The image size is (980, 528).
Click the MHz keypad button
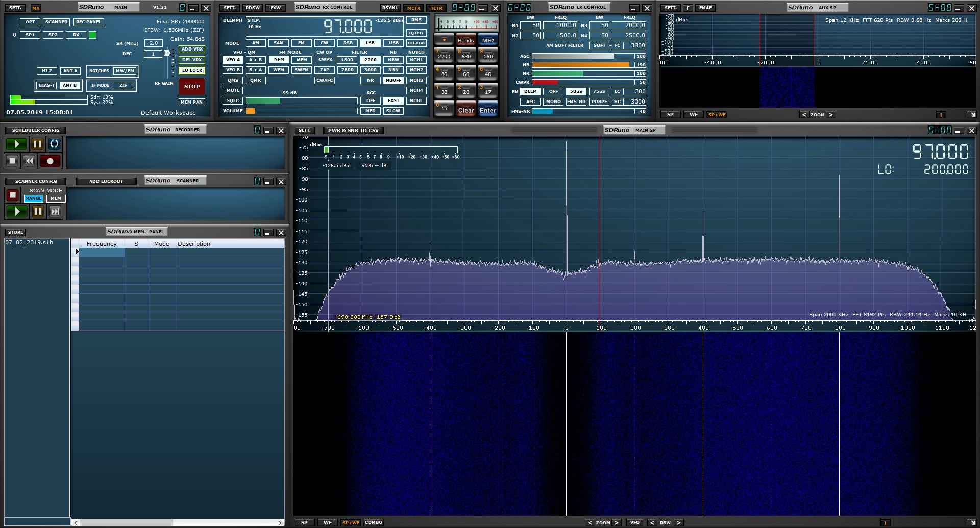click(x=488, y=40)
